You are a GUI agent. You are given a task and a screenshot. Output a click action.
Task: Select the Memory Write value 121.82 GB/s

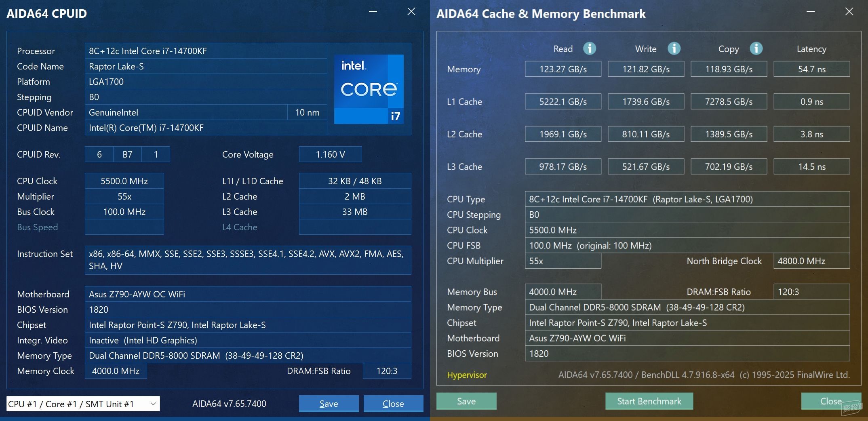[x=646, y=69]
